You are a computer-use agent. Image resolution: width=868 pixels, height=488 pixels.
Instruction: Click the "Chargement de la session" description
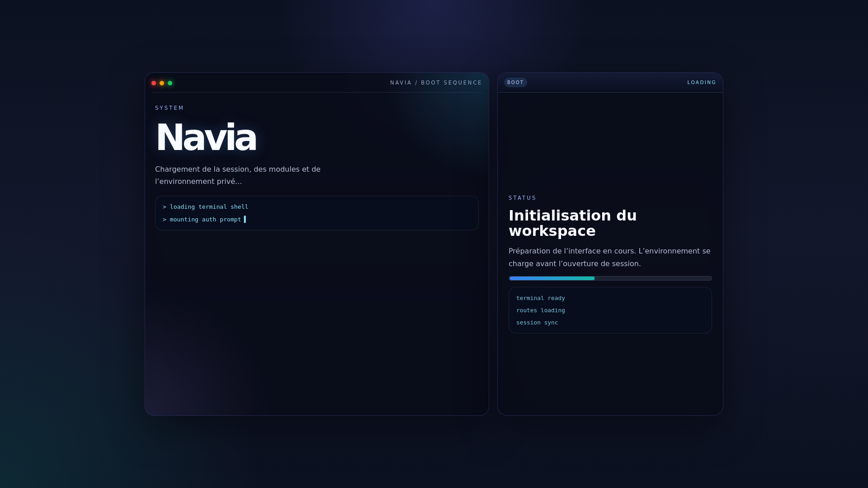[x=238, y=175]
